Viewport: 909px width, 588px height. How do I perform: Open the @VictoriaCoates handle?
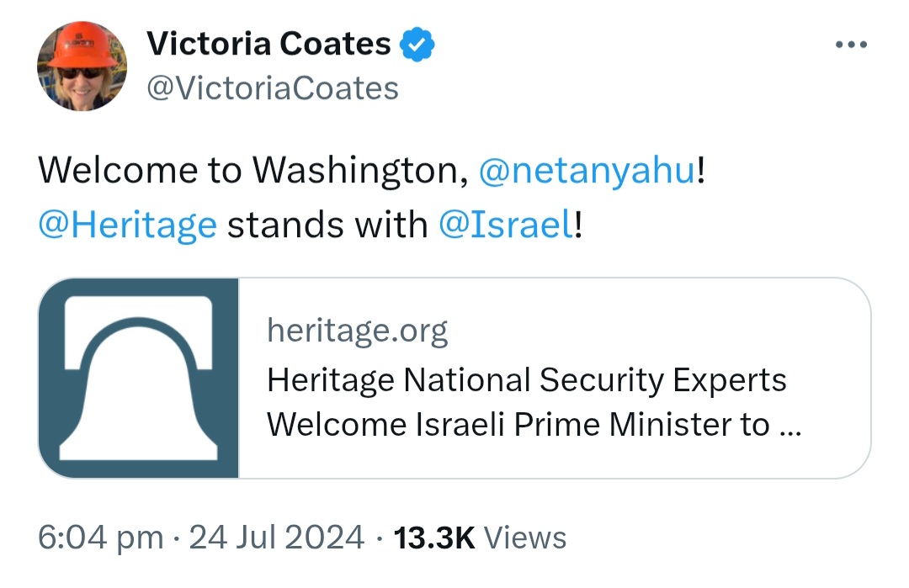(x=273, y=87)
